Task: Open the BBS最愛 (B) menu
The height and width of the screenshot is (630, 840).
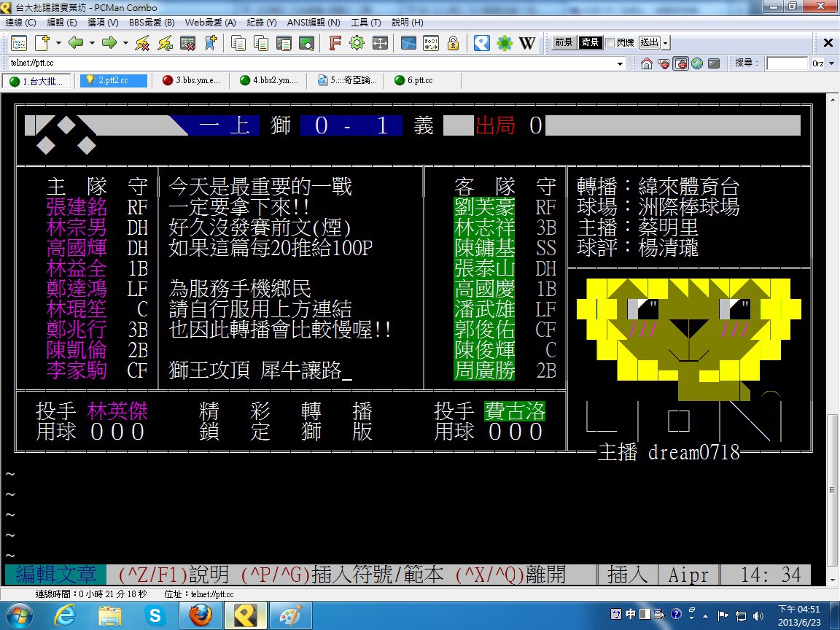Action: (x=152, y=23)
